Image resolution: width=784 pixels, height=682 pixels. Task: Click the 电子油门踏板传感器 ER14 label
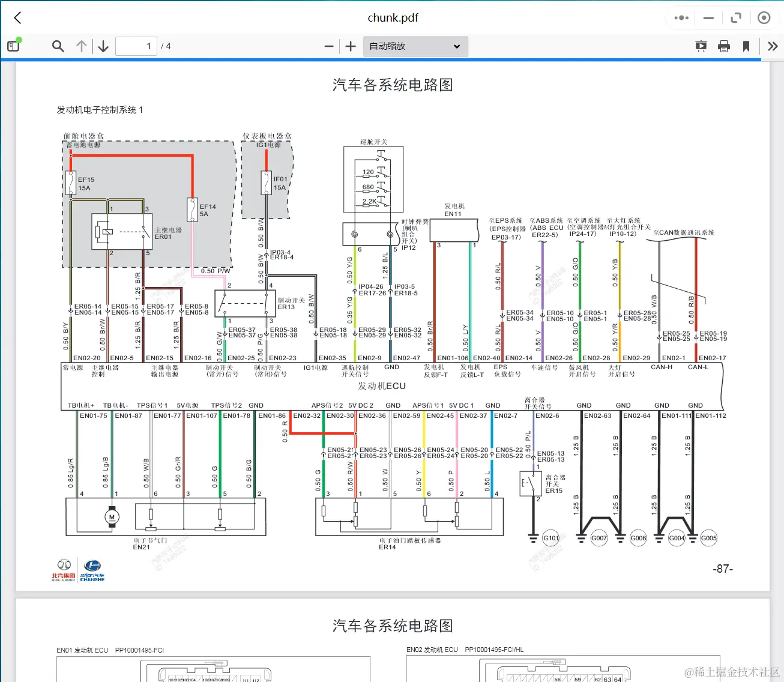tap(409, 544)
